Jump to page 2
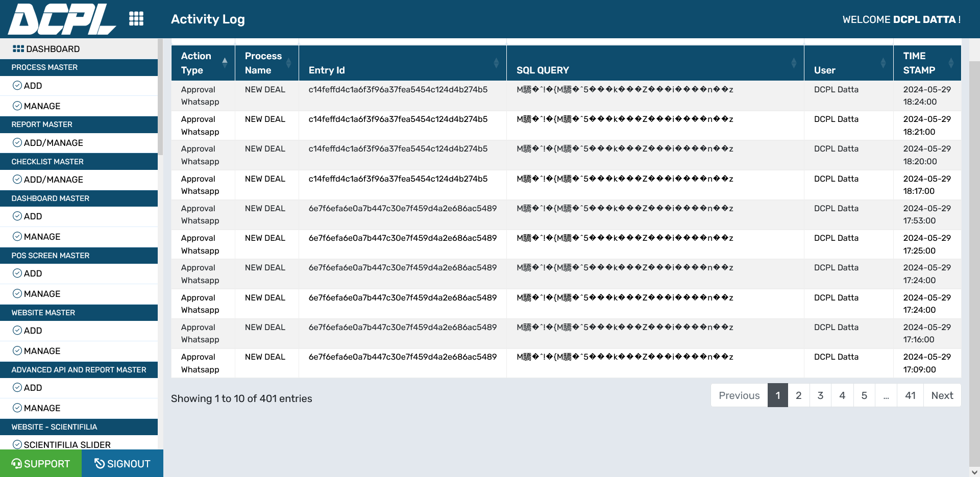Image resolution: width=980 pixels, height=477 pixels. click(x=799, y=395)
